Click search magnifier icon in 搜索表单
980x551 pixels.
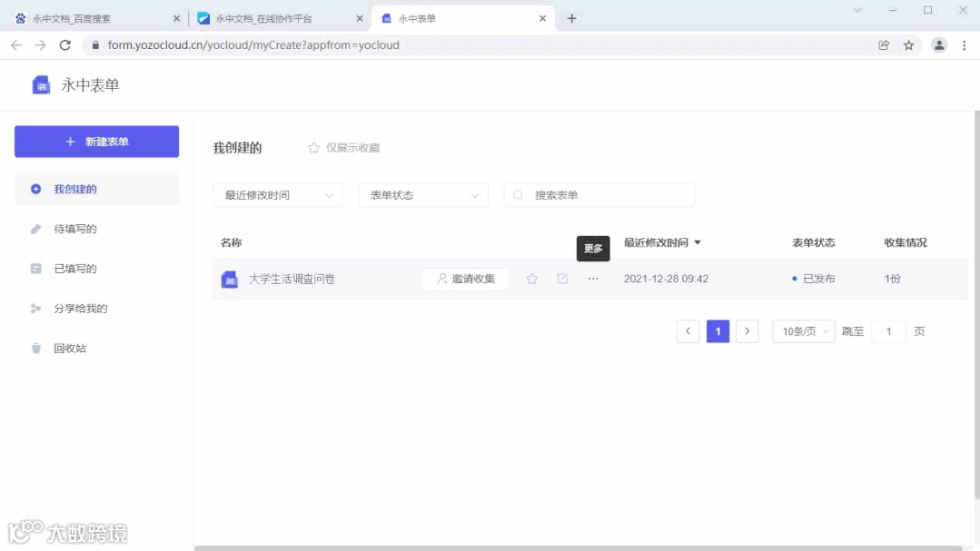518,195
